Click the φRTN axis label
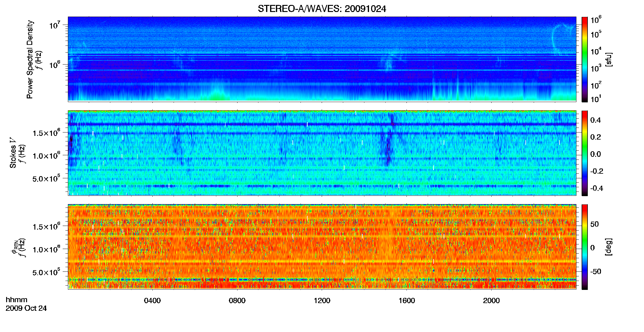Screen dimensions: 644x332 [x=14, y=247]
